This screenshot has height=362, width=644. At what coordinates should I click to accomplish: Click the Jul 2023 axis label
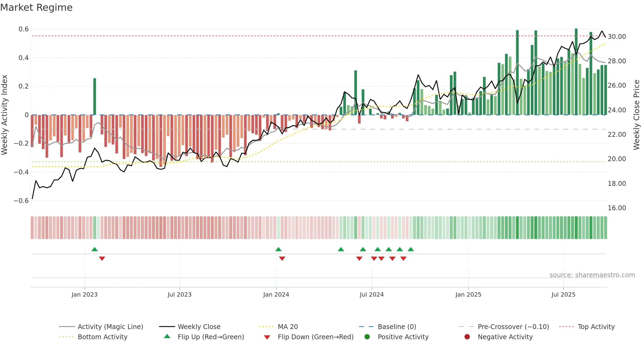pyautogui.click(x=180, y=294)
